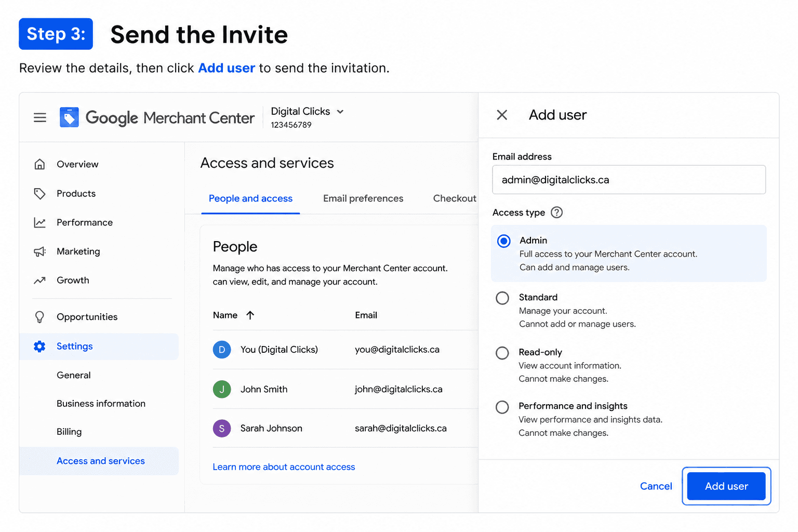Select the Standard access radio button
The height and width of the screenshot is (532, 798).
[502, 298]
